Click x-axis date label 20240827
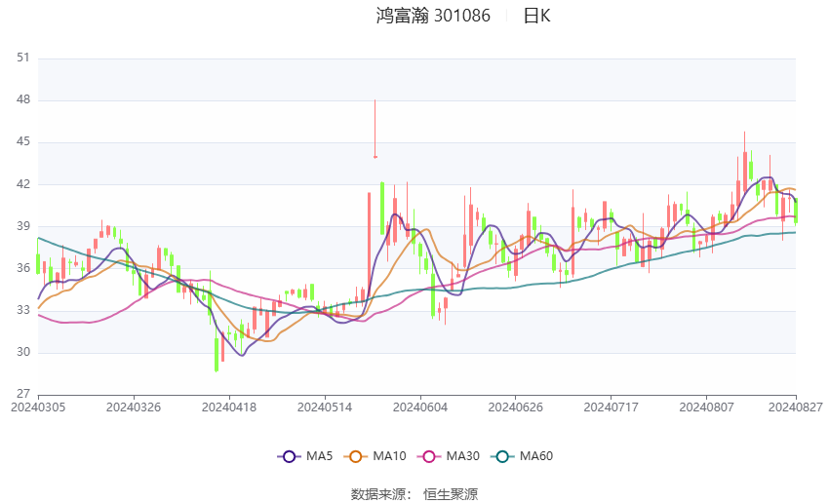Screen dimensions: 829x504 click(796, 407)
